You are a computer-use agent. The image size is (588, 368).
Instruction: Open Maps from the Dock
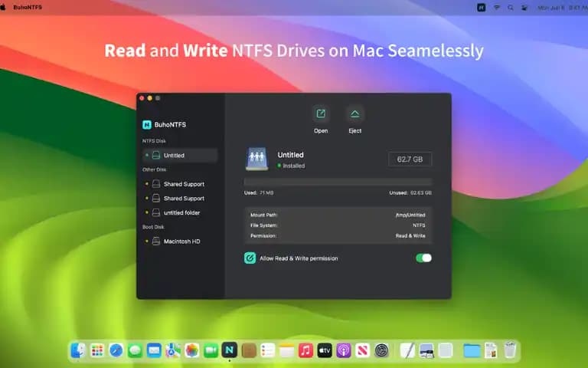(173, 350)
